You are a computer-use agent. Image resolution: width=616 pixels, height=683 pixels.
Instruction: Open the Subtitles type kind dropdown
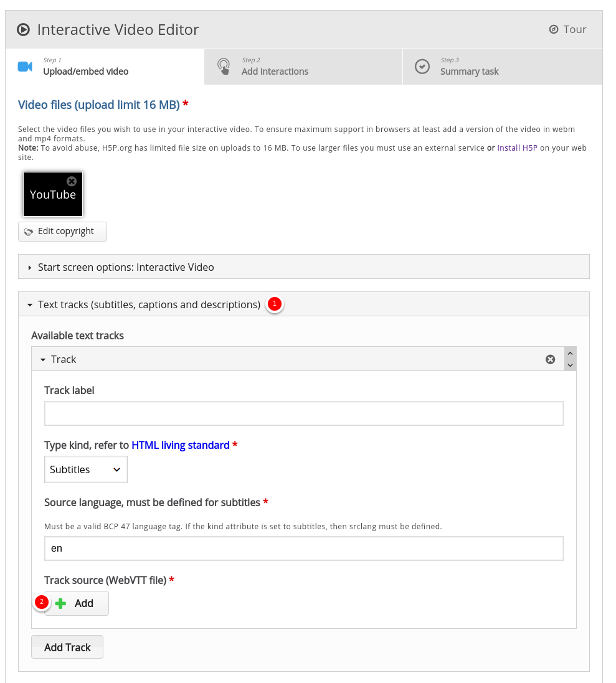click(86, 469)
